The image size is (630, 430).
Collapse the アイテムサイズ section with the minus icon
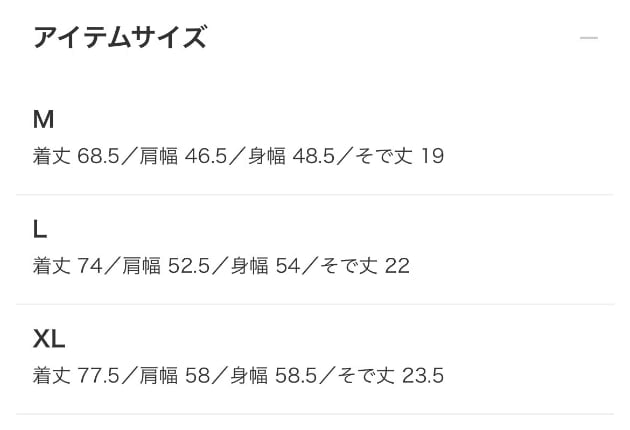(589, 38)
